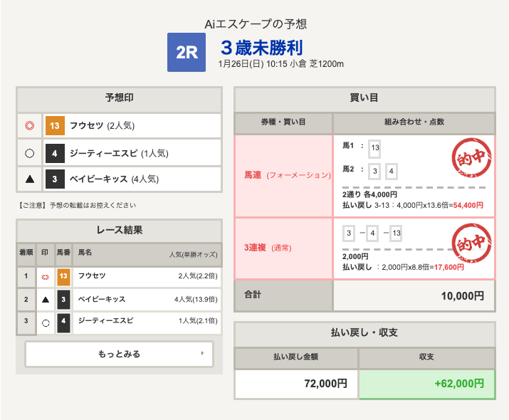Click the 人気(単勝オッズ) column header

193,255
